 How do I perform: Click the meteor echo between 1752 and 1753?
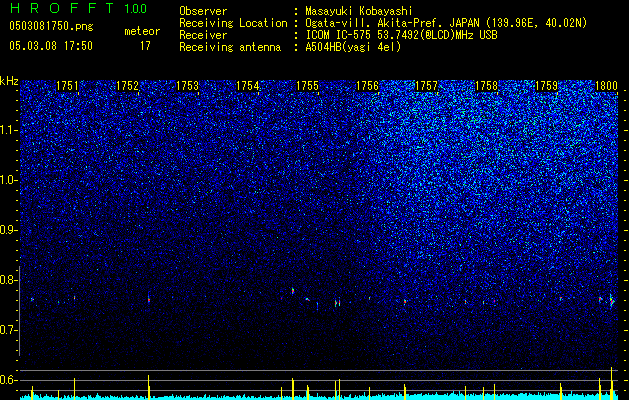point(149,298)
